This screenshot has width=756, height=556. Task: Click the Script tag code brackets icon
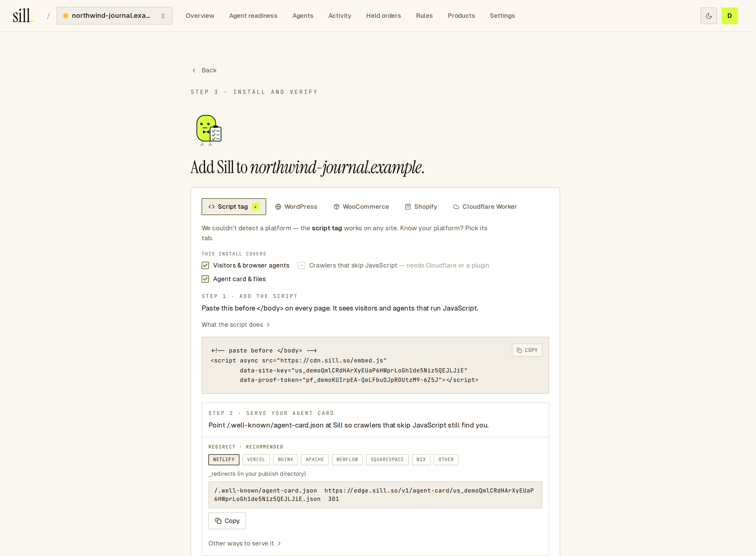tap(212, 207)
